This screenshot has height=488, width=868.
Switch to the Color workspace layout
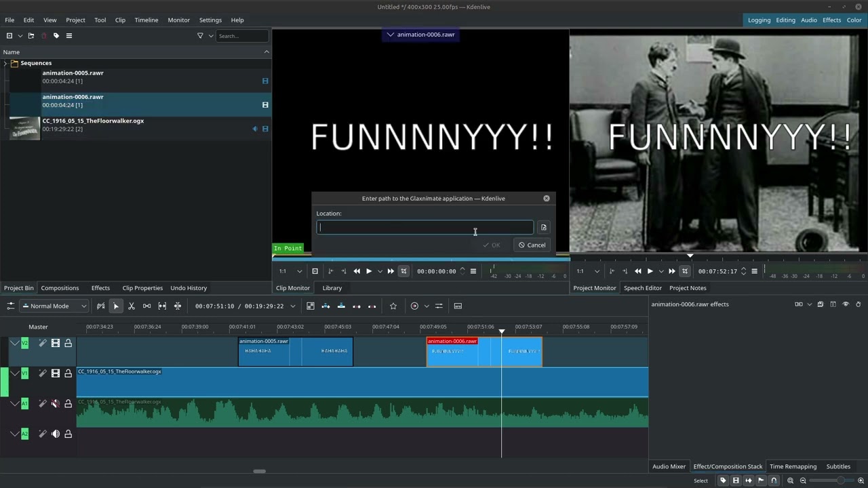click(854, 20)
